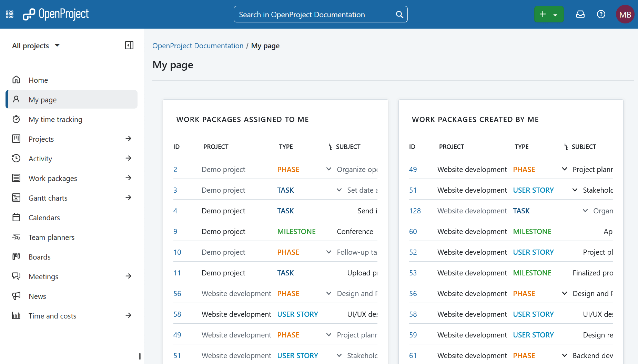Screen dimensions: 638x364
Task: Open the OpenProject Documentation breadcrumb link
Action: pyautogui.click(x=198, y=45)
